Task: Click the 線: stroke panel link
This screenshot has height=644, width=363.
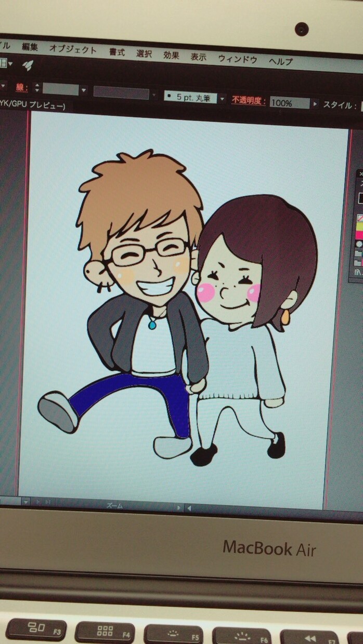Action: [21, 87]
